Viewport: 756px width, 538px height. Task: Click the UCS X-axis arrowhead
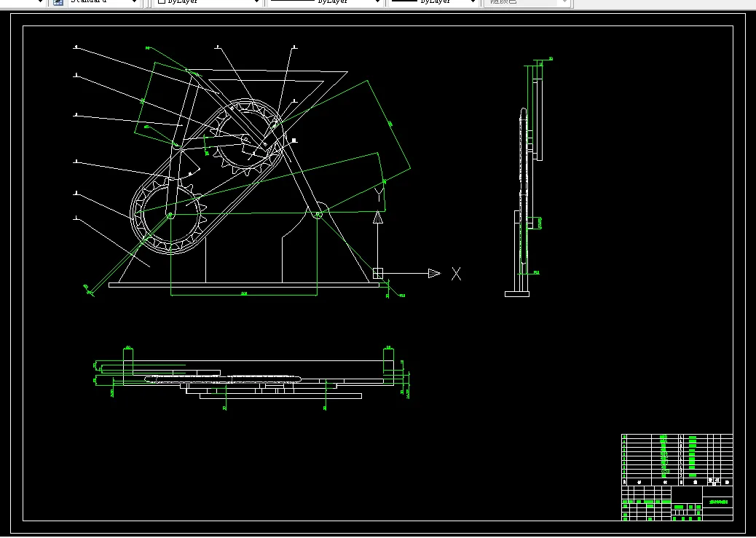click(434, 273)
